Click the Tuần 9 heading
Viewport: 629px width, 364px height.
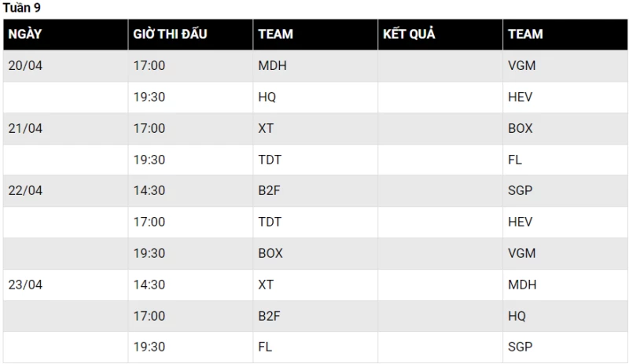[x=22, y=8]
